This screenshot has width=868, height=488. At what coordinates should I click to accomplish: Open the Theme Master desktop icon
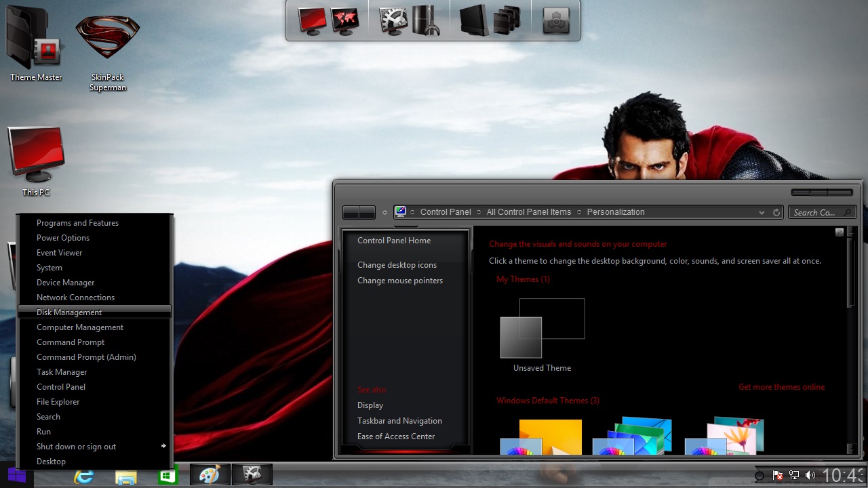click(x=35, y=43)
